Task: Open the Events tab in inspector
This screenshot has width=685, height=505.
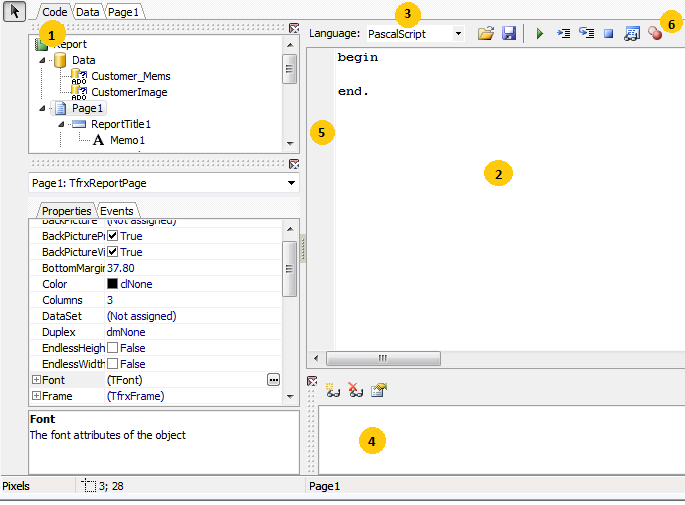Action: pyautogui.click(x=117, y=211)
